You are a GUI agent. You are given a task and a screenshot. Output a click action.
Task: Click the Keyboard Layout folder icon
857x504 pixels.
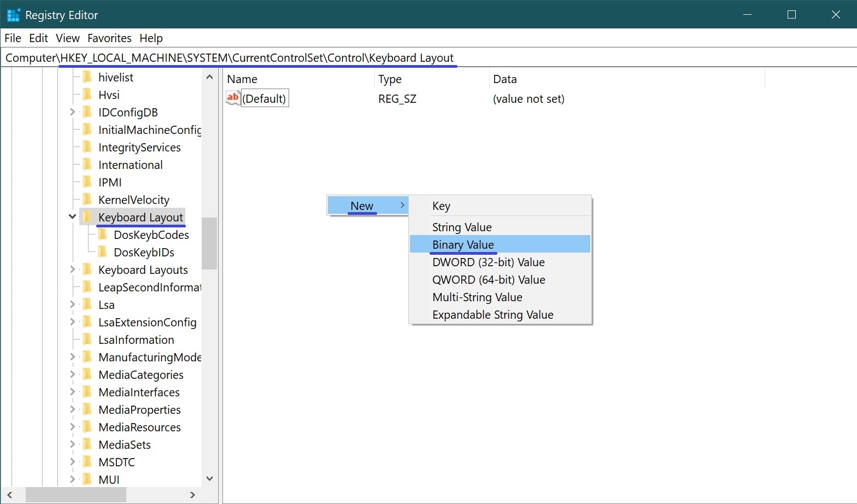click(x=87, y=217)
